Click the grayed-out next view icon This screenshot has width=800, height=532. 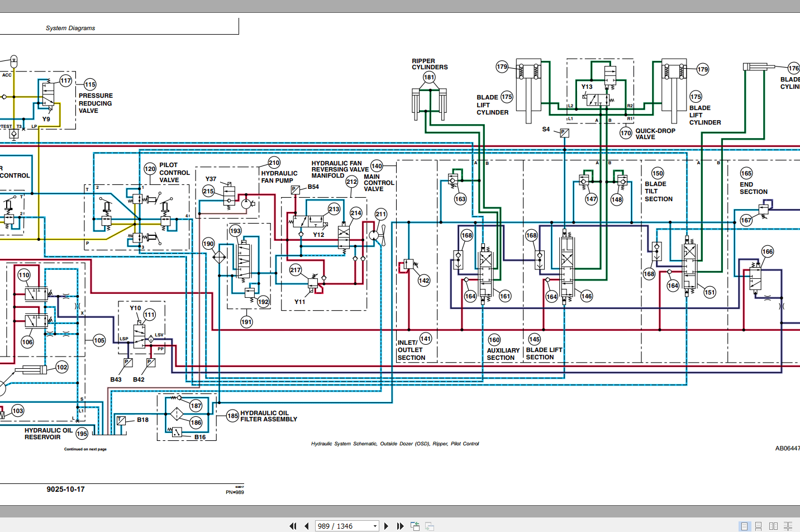pyautogui.click(x=430, y=526)
